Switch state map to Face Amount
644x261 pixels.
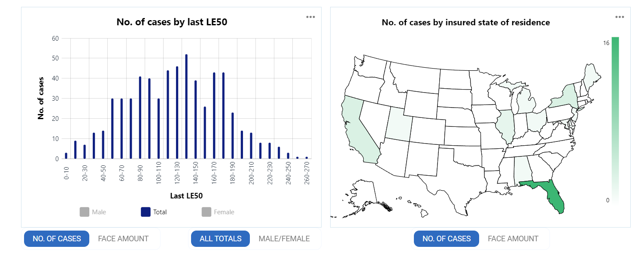513,239
